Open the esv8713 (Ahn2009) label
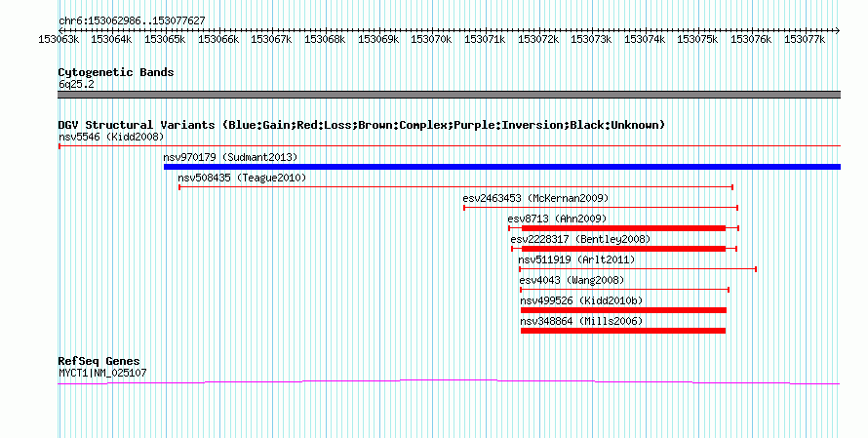Viewport: 868px width, 438px height. click(x=557, y=219)
